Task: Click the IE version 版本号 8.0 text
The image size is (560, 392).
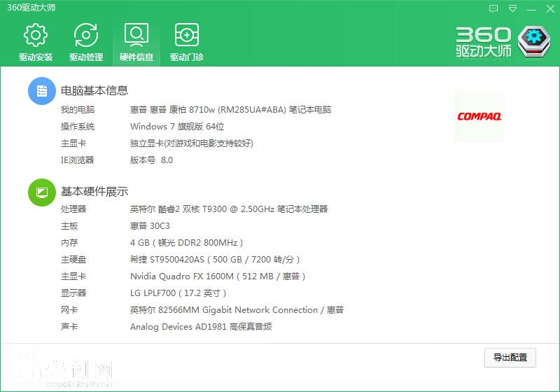Action: [x=151, y=160]
